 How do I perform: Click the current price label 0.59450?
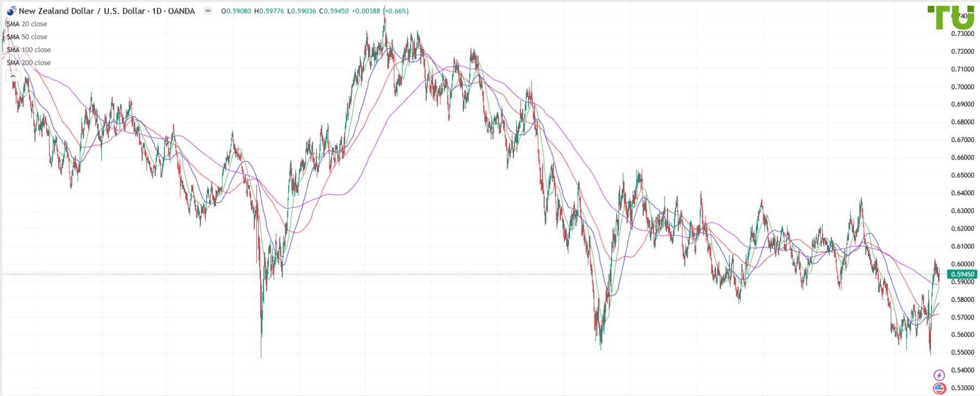963,274
